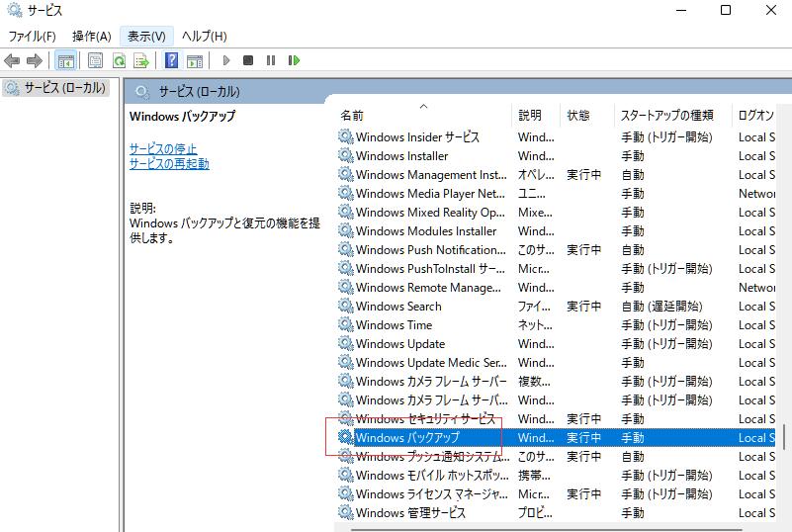Sort by the 説明 column header
Viewport: 792px width, 532px height.
[536, 115]
